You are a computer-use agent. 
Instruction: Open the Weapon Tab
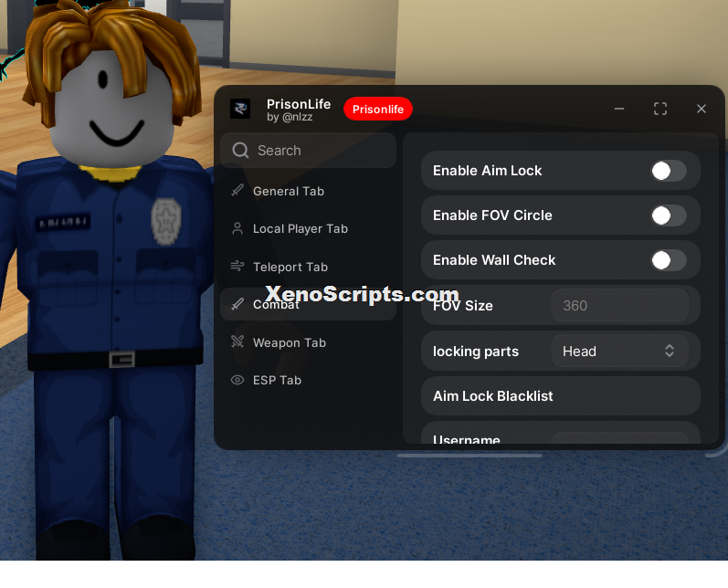[x=308, y=342]
